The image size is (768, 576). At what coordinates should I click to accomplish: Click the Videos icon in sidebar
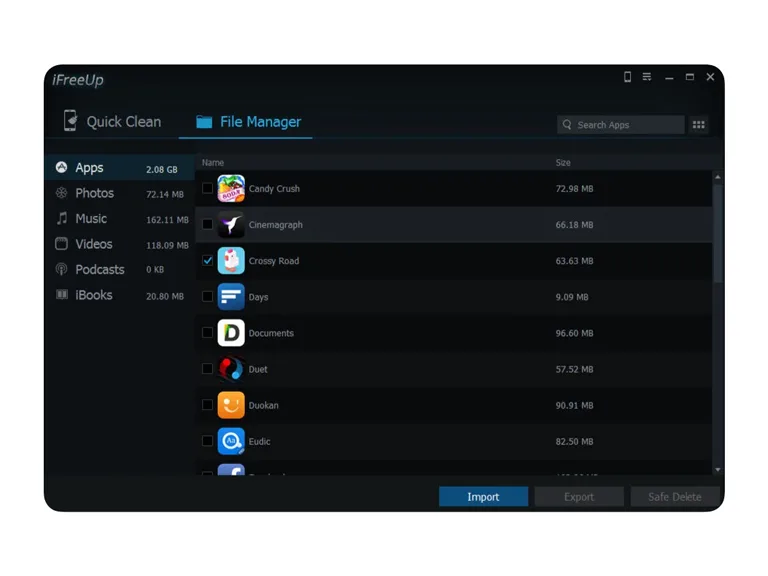(x=61, y=244)
